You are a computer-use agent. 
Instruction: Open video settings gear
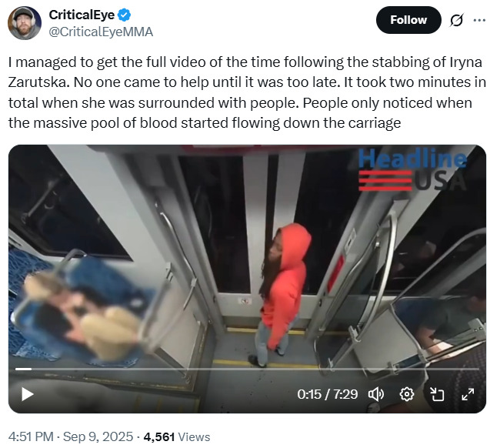point(407,394)
